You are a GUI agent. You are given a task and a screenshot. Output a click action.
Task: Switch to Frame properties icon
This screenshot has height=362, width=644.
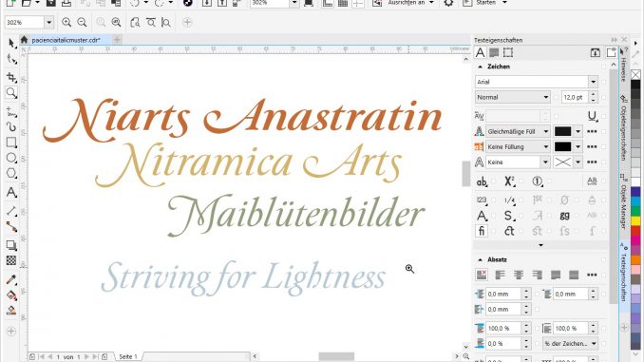click(x=508, y=52)
